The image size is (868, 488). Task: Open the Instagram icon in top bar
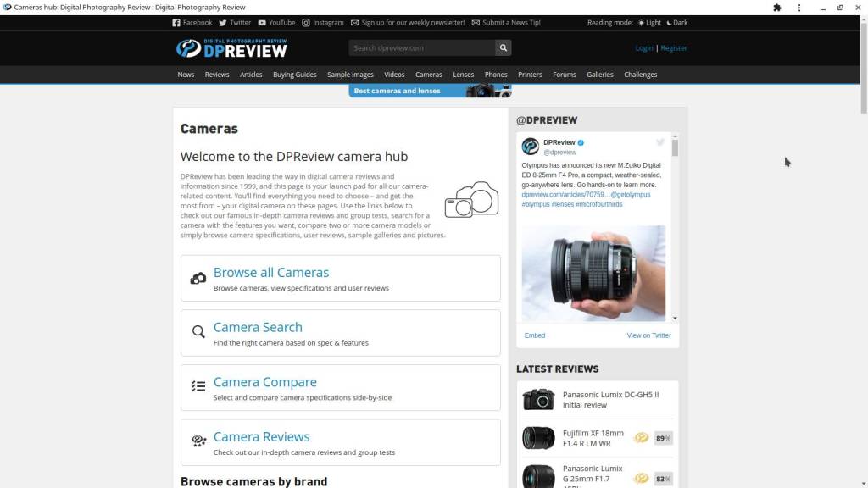306,23
